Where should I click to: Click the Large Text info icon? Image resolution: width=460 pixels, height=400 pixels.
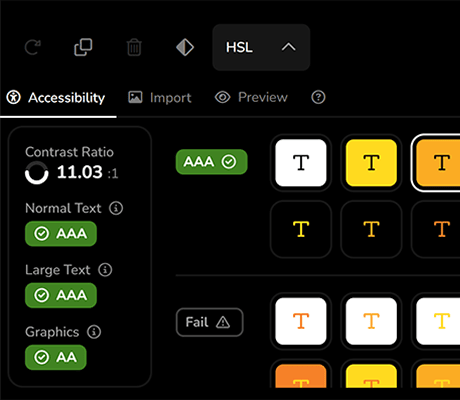click(x=105, y=270)
